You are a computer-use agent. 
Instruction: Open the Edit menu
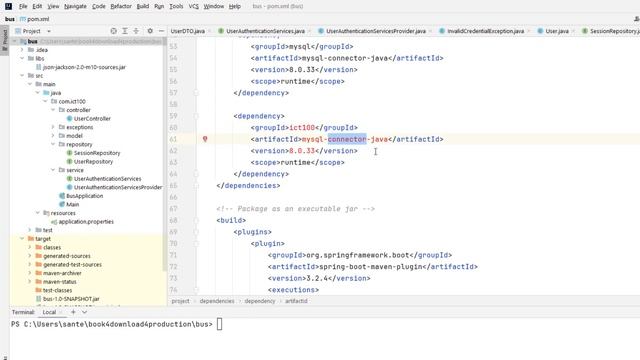pos(37,6)
